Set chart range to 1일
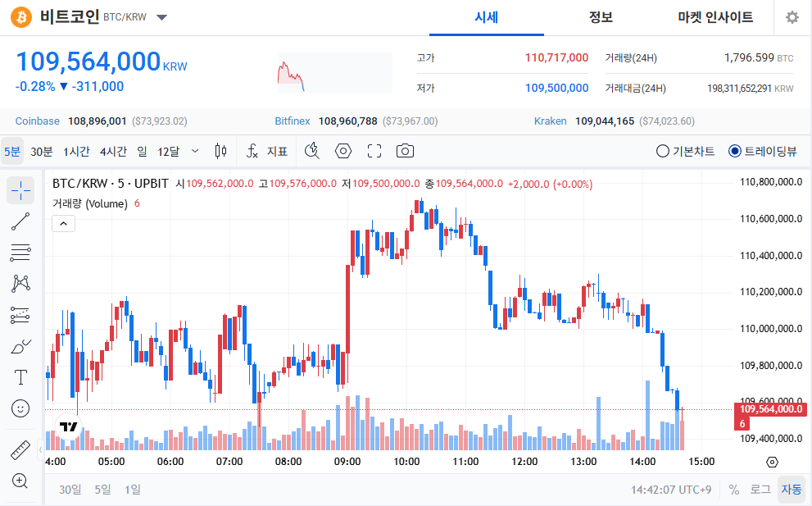Image resolution: width=812 pixels, height=506 pixels. pos(133,490)
